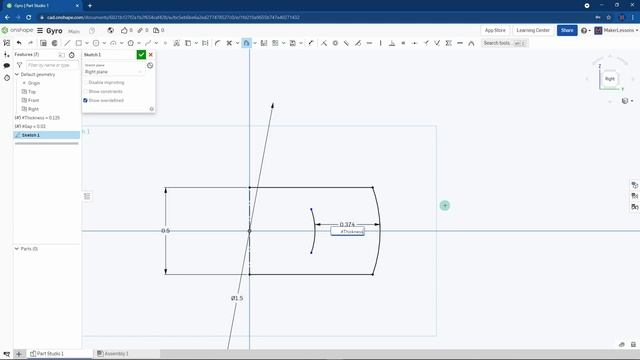
Task: Click the Search tools field
Action: pyautogui.click(x=504, y=43)
